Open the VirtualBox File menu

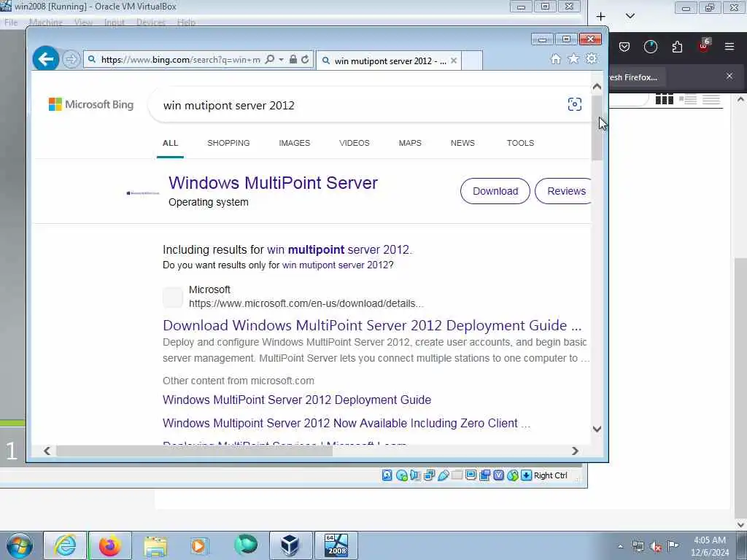[x=11, y=23]
